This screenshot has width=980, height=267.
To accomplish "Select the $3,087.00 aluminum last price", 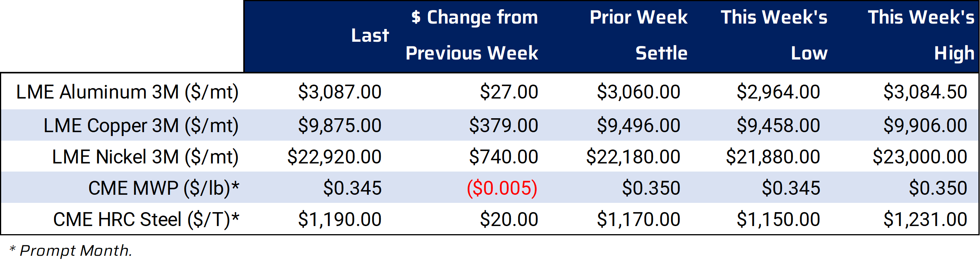I will pos(340,92).
